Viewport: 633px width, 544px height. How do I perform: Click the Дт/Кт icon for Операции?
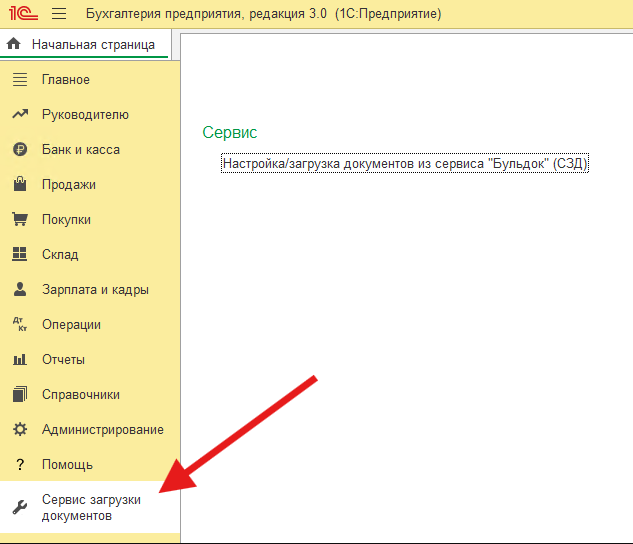(20, 324)
